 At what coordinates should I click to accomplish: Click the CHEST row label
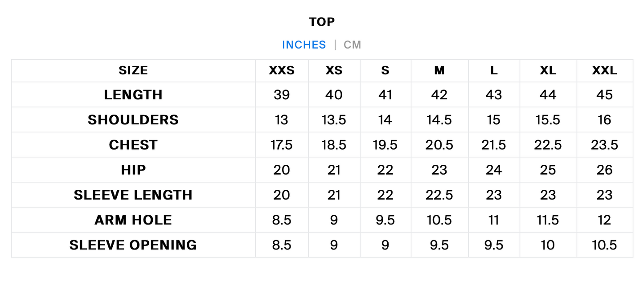click(x=133, y=145)
